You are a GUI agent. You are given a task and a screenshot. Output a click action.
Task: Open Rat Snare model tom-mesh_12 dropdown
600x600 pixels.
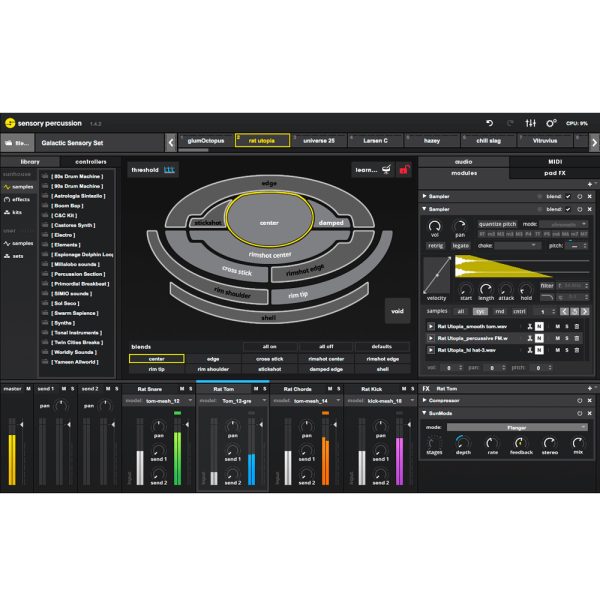point(158,401)
